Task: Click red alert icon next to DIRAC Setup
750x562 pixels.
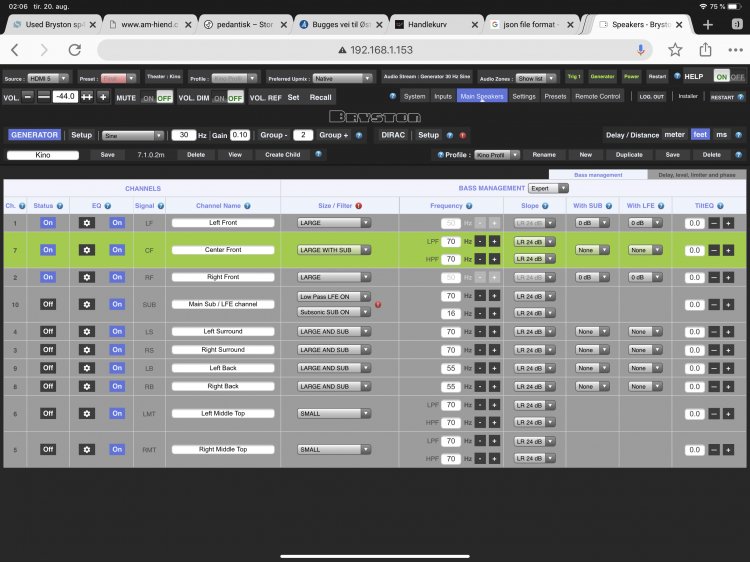Action: (x=463, y=135)
